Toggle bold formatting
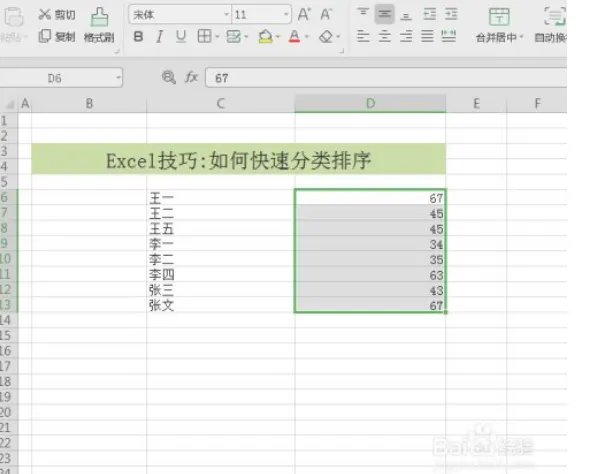Screen dimensions: 598x474 tap(138, 37)
